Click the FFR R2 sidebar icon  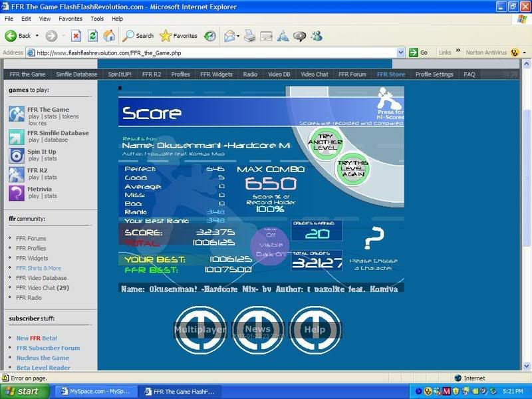tap(17, 174)
